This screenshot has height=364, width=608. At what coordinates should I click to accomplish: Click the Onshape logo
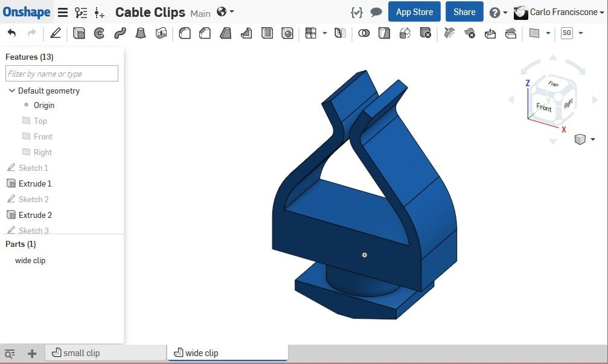(x=27, y=11)
